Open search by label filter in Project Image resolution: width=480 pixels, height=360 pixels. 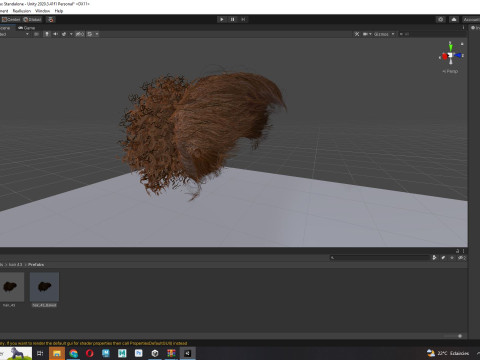tap(443, 257)
